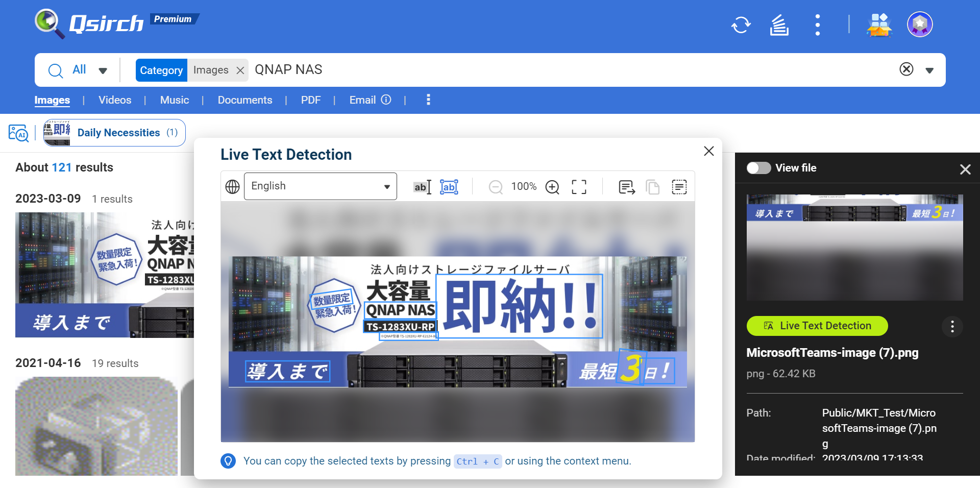980x488 pixels.
Task: Click the green Live Text Detection button
Action: pyautogui.click(x=817, y=326)
